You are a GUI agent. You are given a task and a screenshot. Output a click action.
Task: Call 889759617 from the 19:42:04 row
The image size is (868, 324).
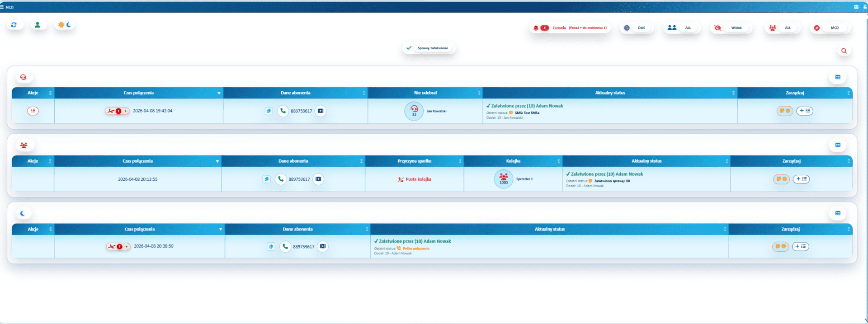click(283, 111)
